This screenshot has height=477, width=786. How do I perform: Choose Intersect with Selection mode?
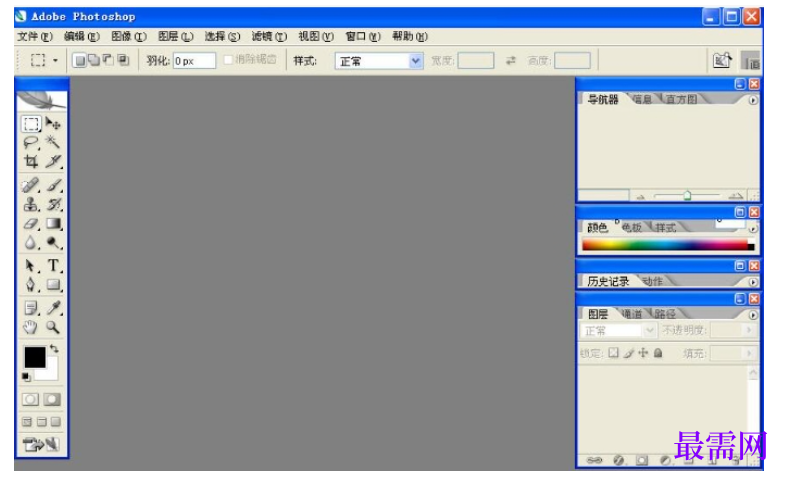pyautogui.click(x=123, y=61)
